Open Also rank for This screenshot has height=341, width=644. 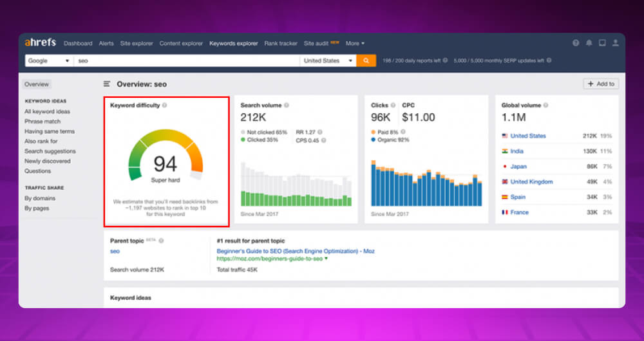pos(41,141)
